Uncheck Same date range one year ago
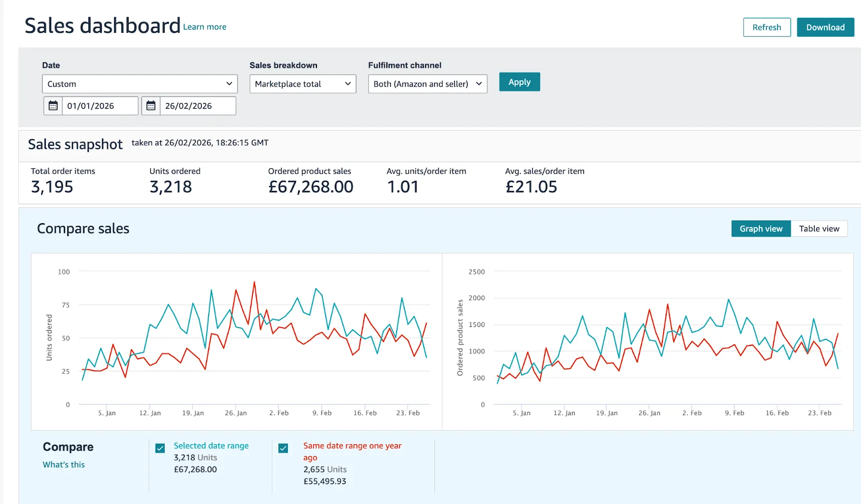861x504 pixels. click(283, 448)
